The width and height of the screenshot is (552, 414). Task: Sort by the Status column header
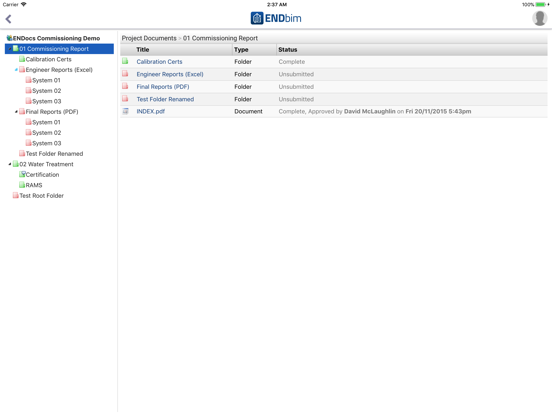coord(288,50)
